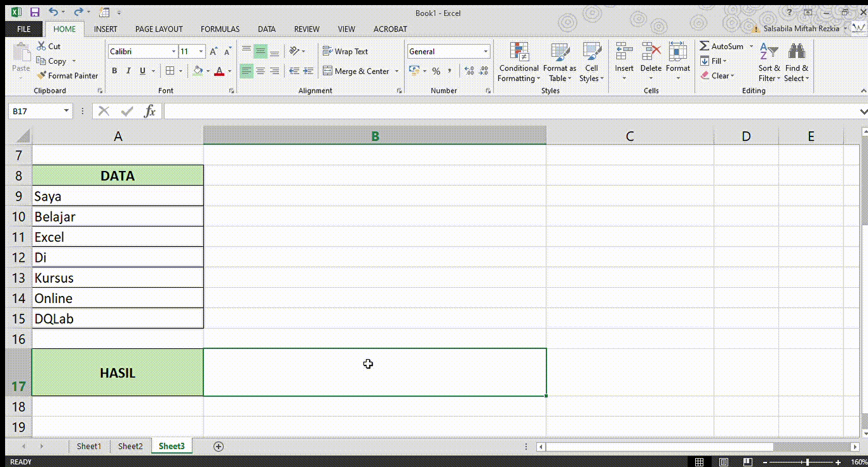
Task: Toggle italic formatting
Action: (128, 71)
